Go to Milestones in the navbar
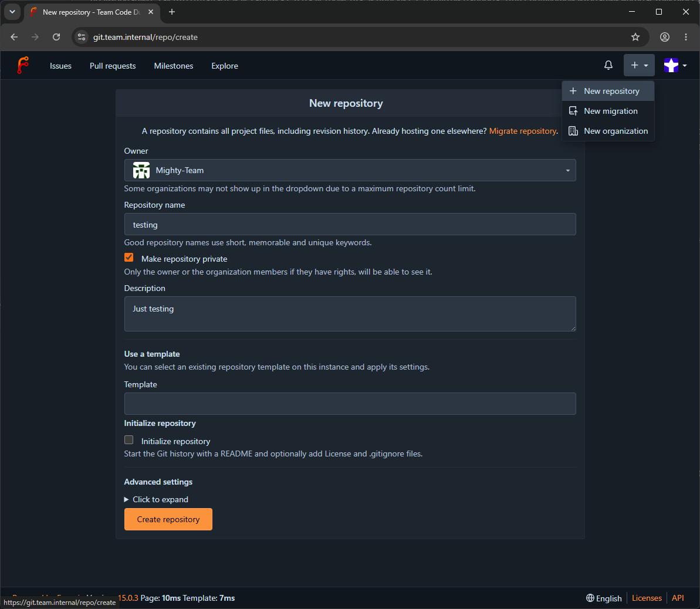The height and width of the screenshot is (609, 700). [x=174, y=66]
